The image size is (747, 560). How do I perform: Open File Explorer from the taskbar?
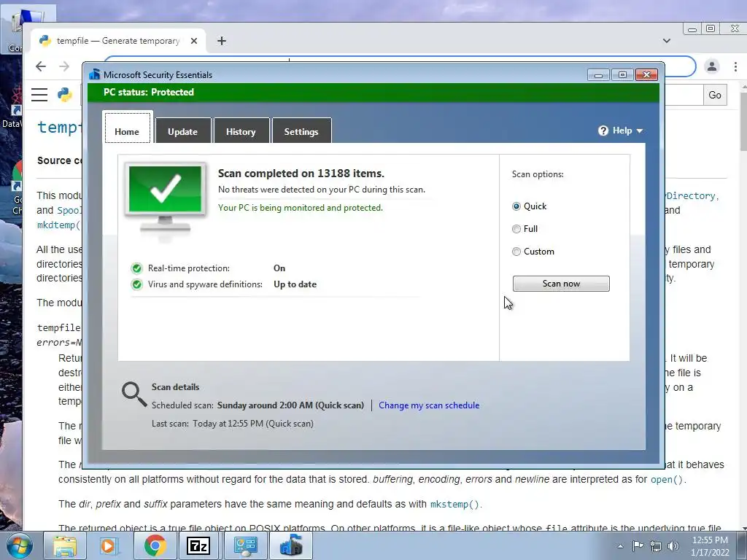click(x=65, y=545)
